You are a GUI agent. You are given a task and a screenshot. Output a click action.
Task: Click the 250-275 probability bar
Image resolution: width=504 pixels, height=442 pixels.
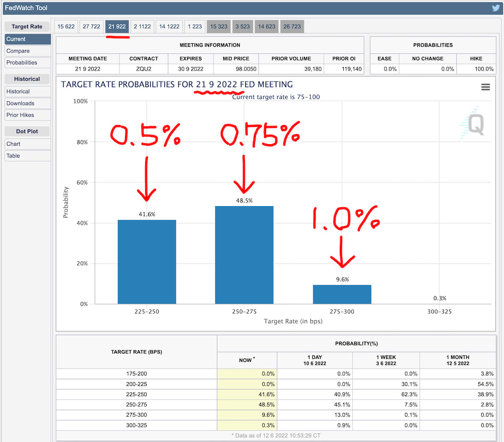point(244,255)
